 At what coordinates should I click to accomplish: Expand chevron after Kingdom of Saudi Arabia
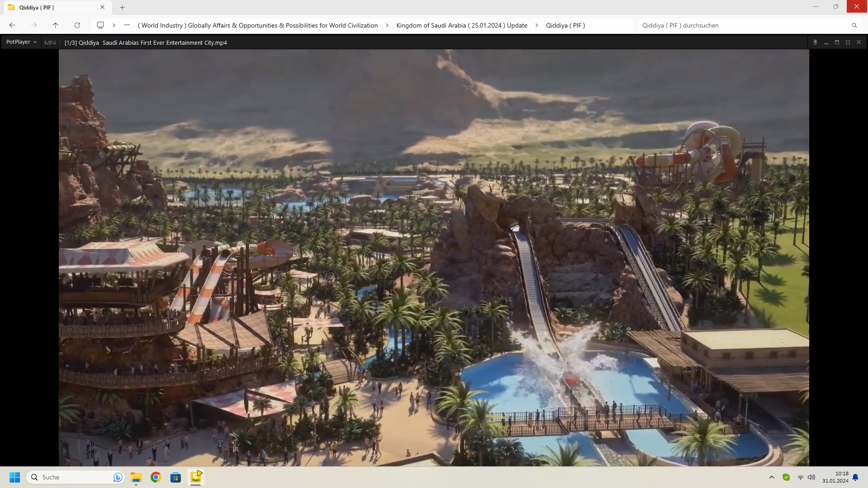[537, 25]
